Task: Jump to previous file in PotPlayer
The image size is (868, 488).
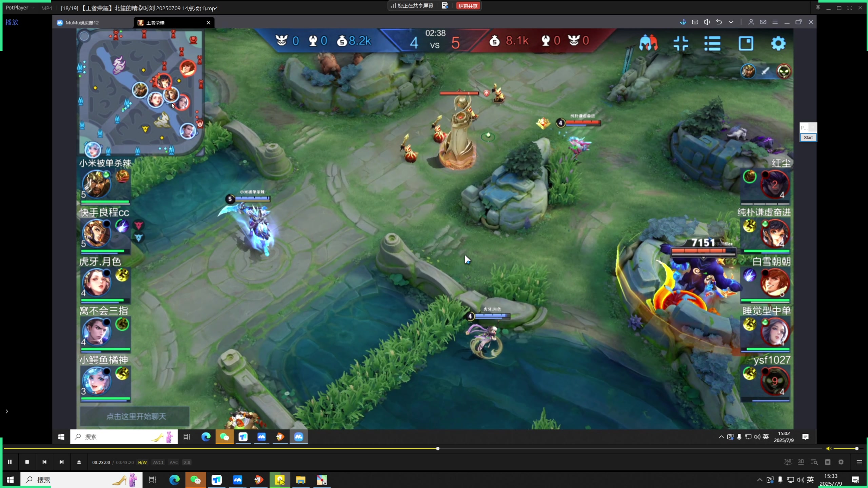Action: pyautogui.click(x=44, y=462)
